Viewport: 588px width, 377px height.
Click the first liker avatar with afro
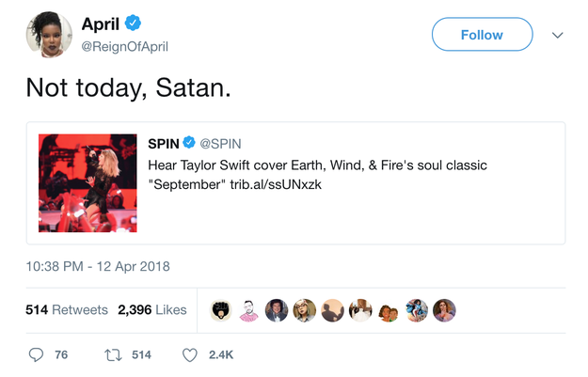220,310
